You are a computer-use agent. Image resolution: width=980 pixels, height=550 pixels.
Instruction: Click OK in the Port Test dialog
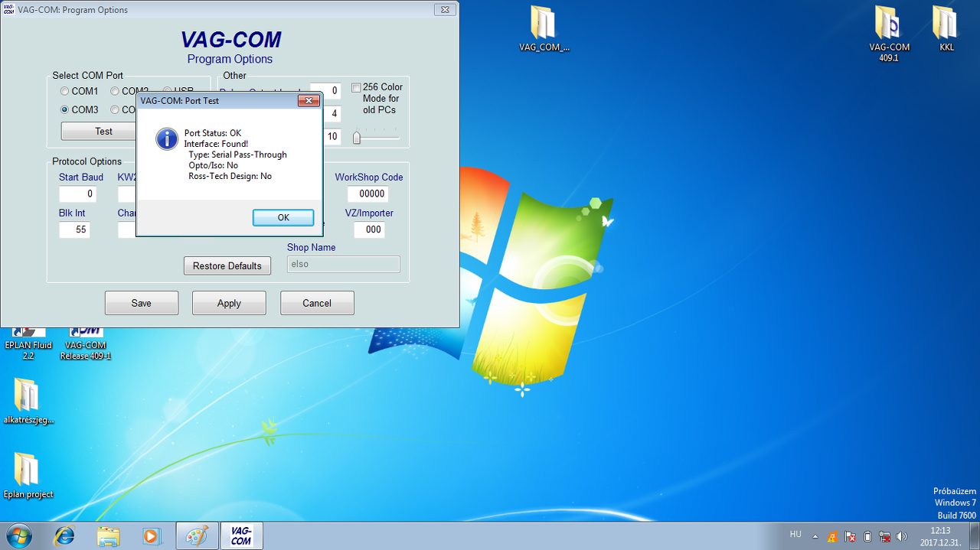point(283,217)
